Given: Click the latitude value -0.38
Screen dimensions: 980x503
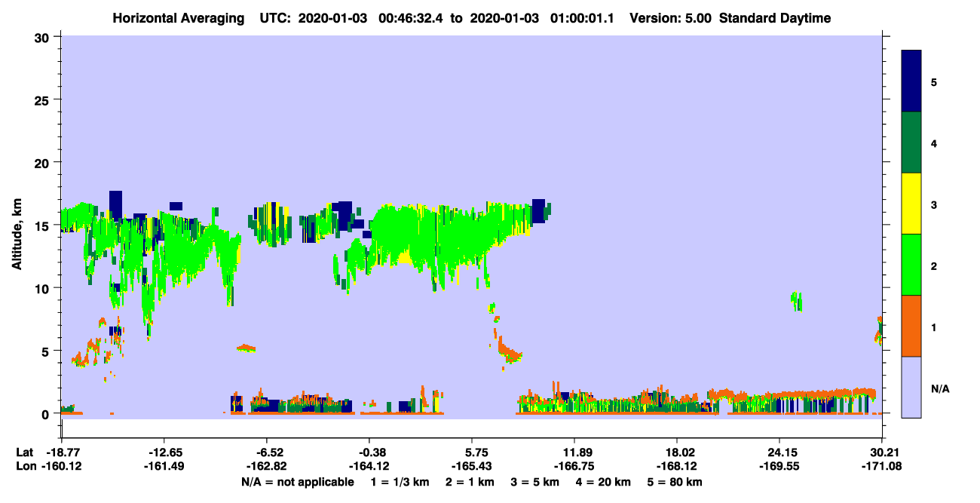Looking at the screenshot, I should click(372, 452).
